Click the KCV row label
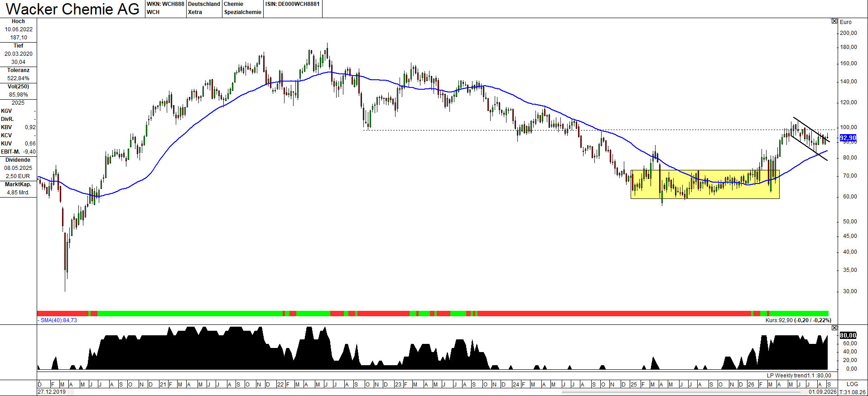 point(6,135)
